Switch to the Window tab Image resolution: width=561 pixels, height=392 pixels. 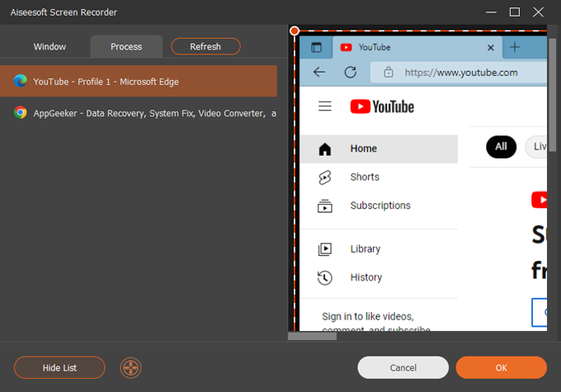(49, 46)
